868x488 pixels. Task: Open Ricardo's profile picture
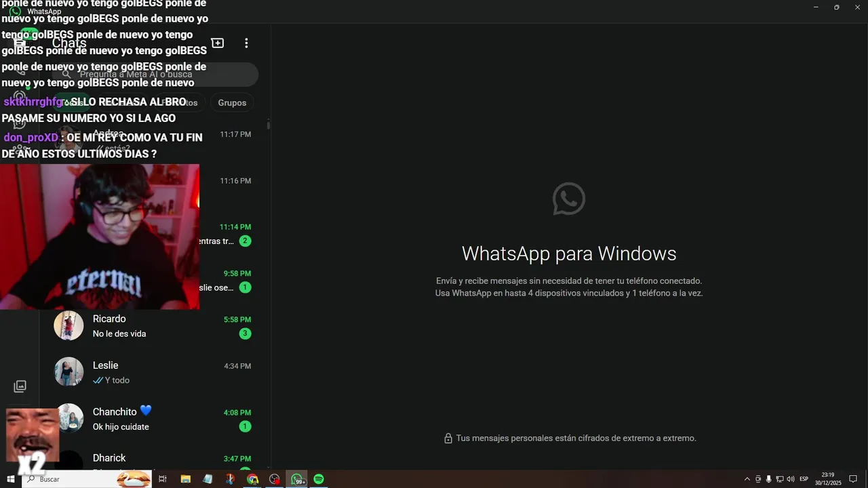(68, 326)
